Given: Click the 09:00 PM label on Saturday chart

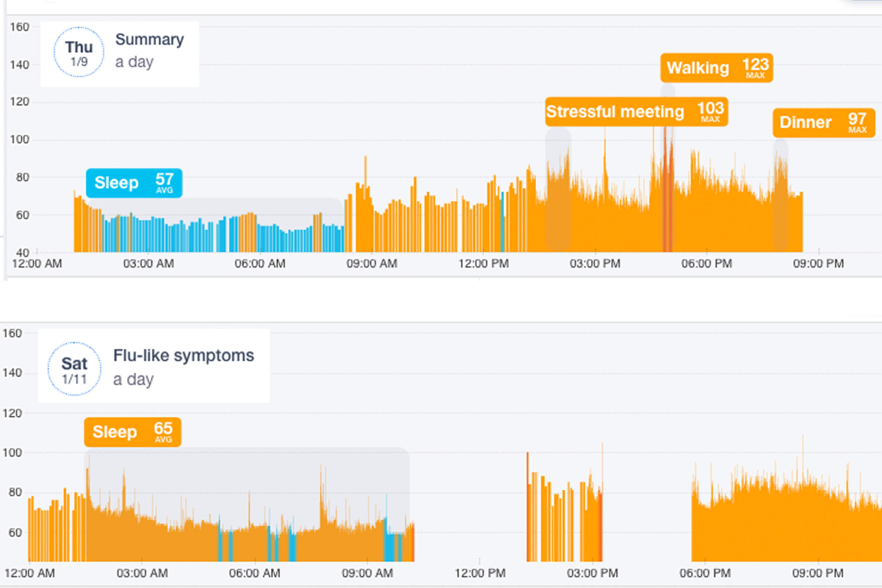Looking at the screenshot, I should 818,573.
